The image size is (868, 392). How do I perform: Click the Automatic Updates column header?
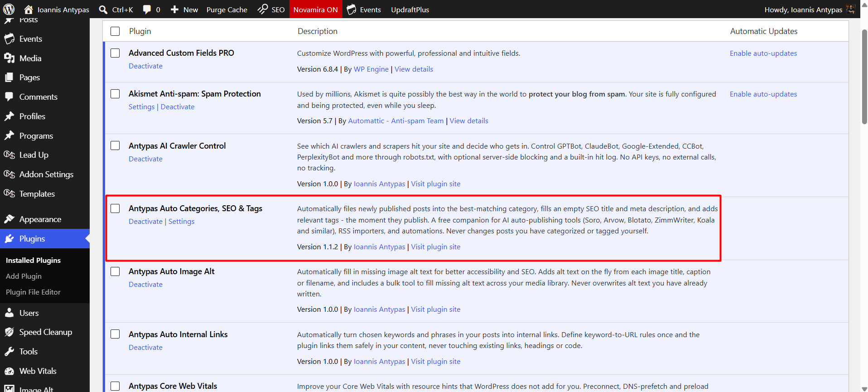(x=764, y=31)
